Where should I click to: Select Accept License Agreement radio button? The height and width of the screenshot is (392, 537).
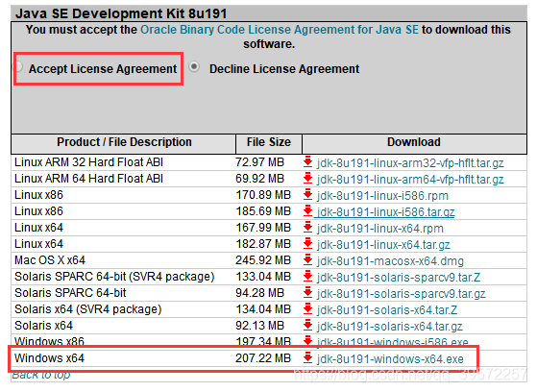tap(19, 66)
